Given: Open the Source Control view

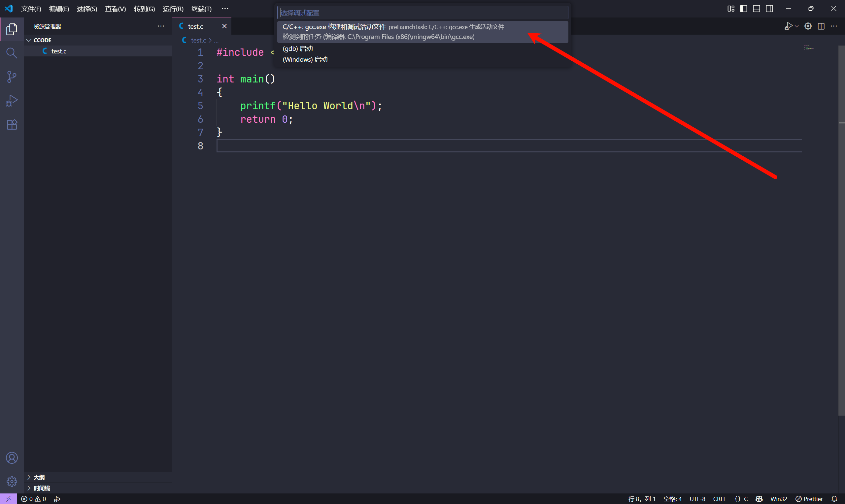Looking at the screenshot, I should pos(12,77).
